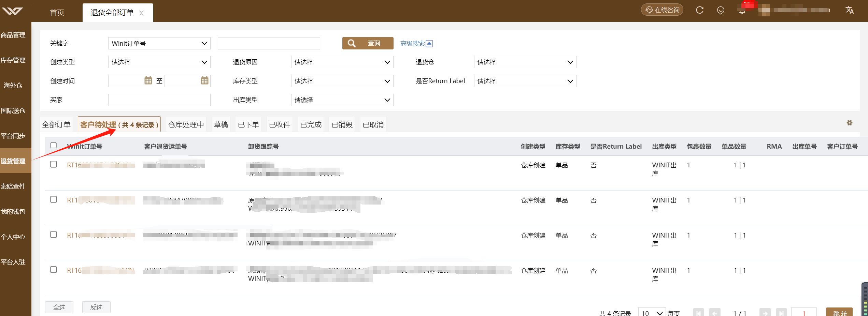
Task: Open fourth row RT order link
Action: [x=101, y=270]
